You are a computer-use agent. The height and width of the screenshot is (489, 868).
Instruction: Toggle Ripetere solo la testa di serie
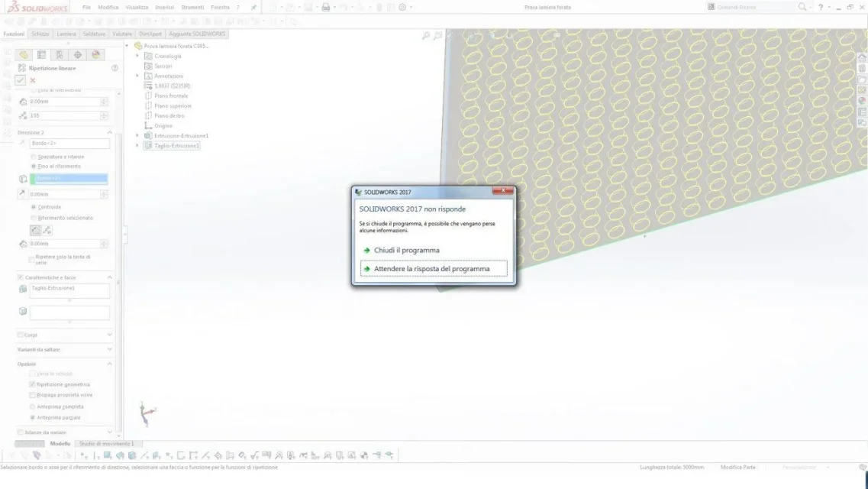pos(31,259)
